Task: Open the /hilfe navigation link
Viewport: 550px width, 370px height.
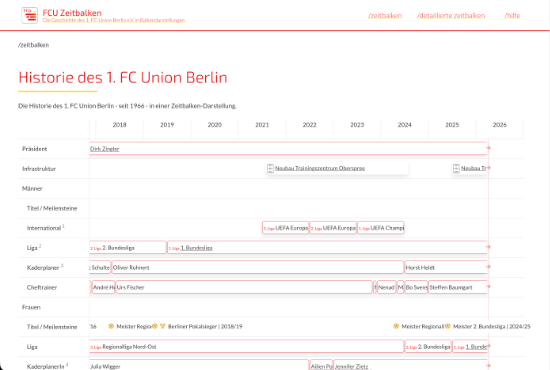Action: [512, 15]
